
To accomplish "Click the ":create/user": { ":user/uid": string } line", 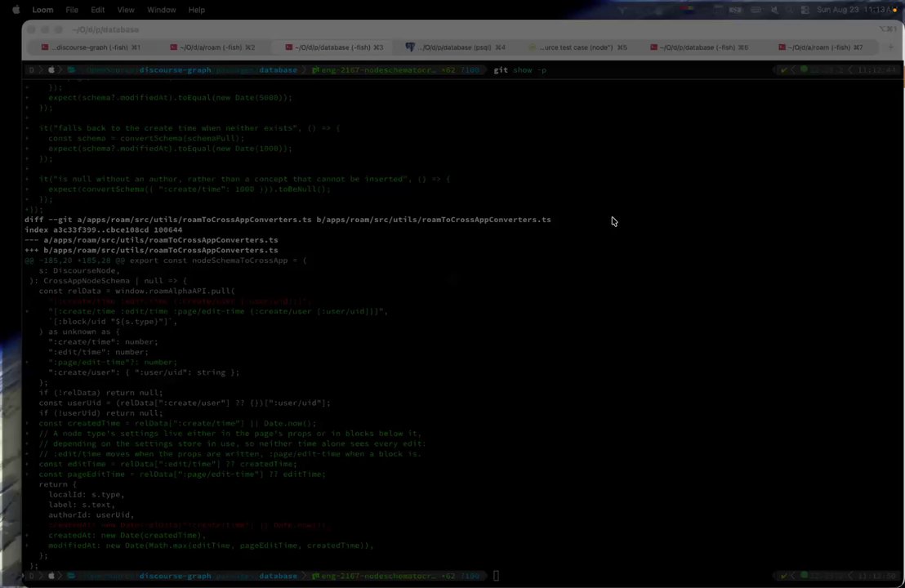I will (x=144, y=372).
